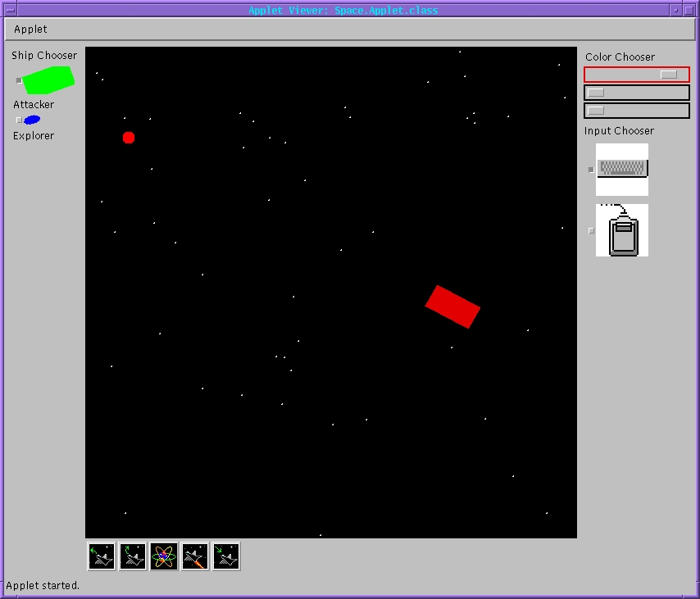
Task: Click the keyboard input image
Action: click(x=622, y=170)
